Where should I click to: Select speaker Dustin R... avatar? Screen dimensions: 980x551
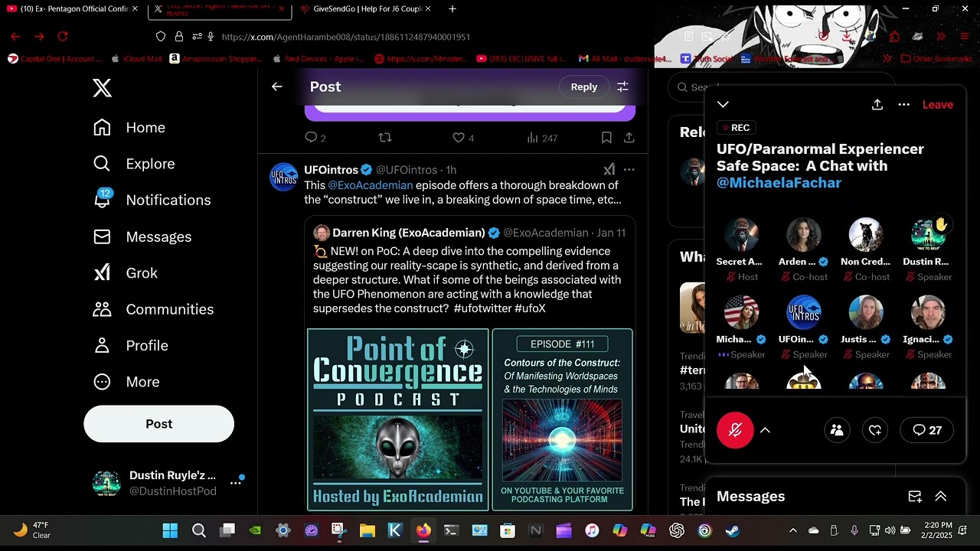coord(928,235)
